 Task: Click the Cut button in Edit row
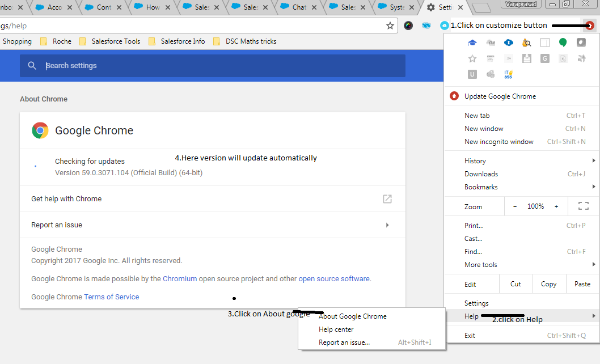tap(516, 284)
